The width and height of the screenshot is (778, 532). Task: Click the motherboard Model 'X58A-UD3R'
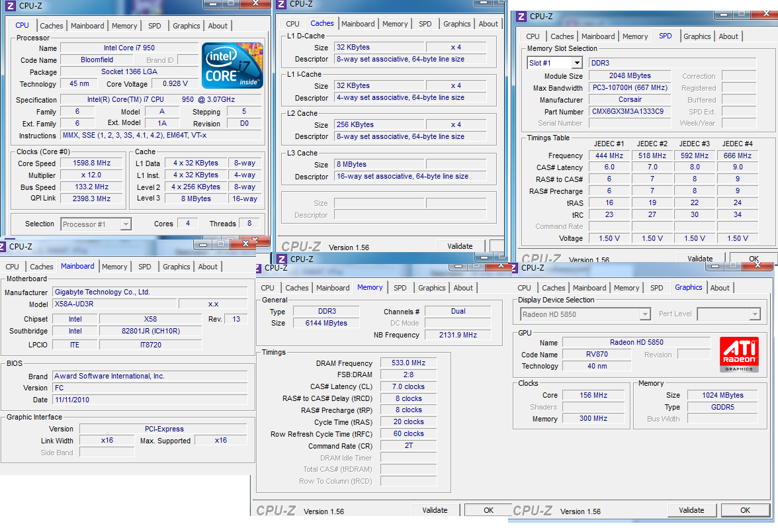click(114, 304)
